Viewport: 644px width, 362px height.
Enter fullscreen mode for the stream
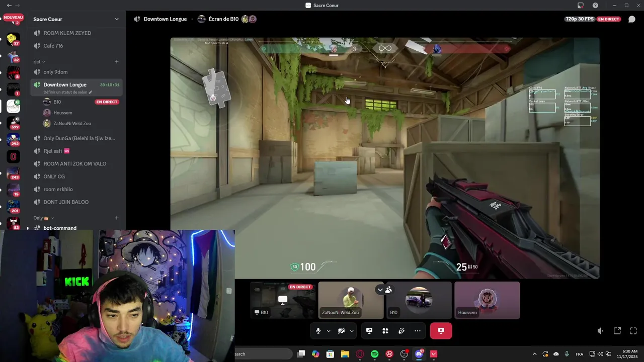pos(633,331)
